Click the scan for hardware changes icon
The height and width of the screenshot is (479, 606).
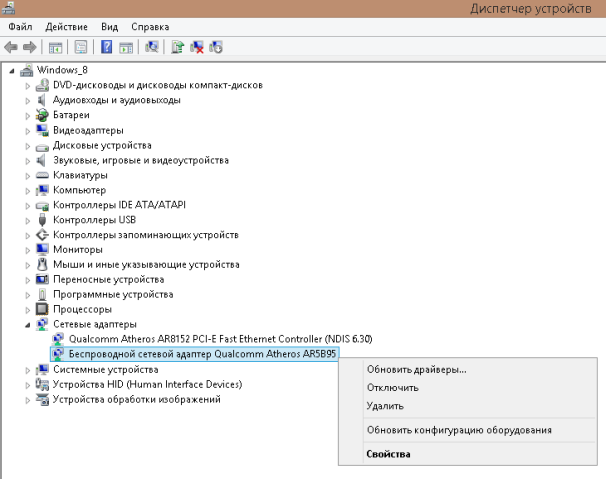coord(152,47)
